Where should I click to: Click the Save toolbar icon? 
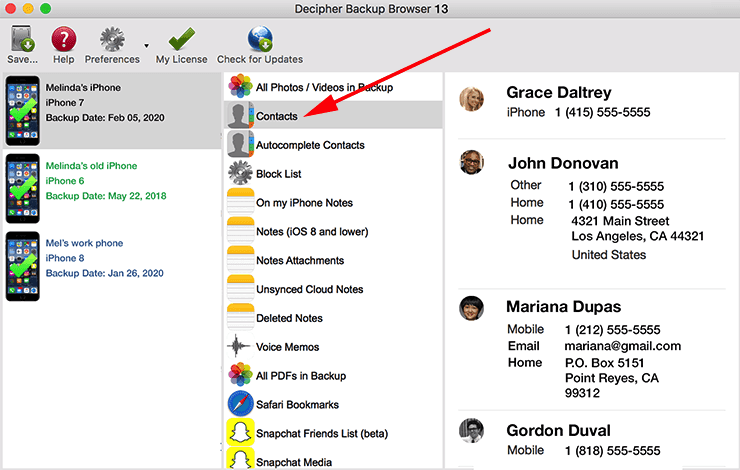(x=22, y=39)
